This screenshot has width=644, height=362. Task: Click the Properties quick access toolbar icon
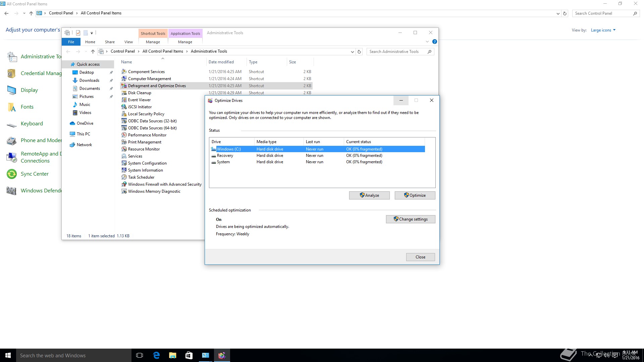[x=78, y=33]
